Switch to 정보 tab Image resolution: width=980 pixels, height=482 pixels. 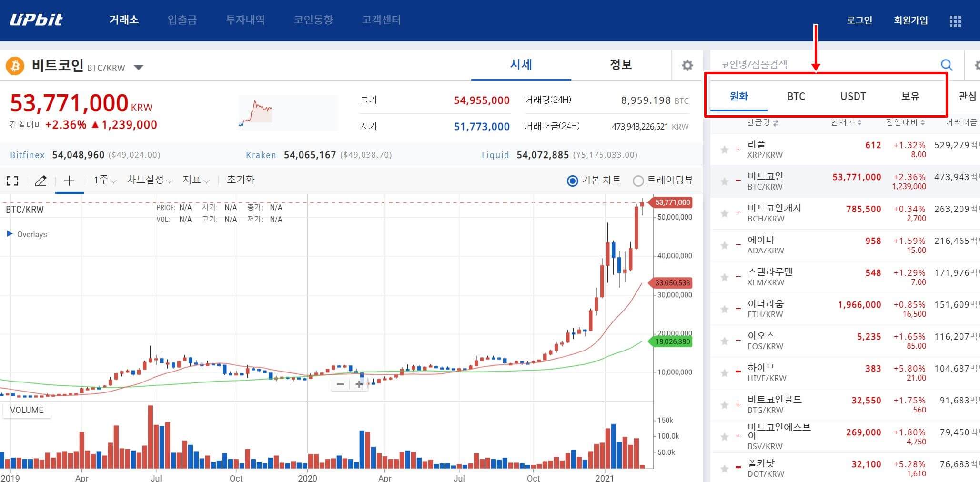click(621, 65)
